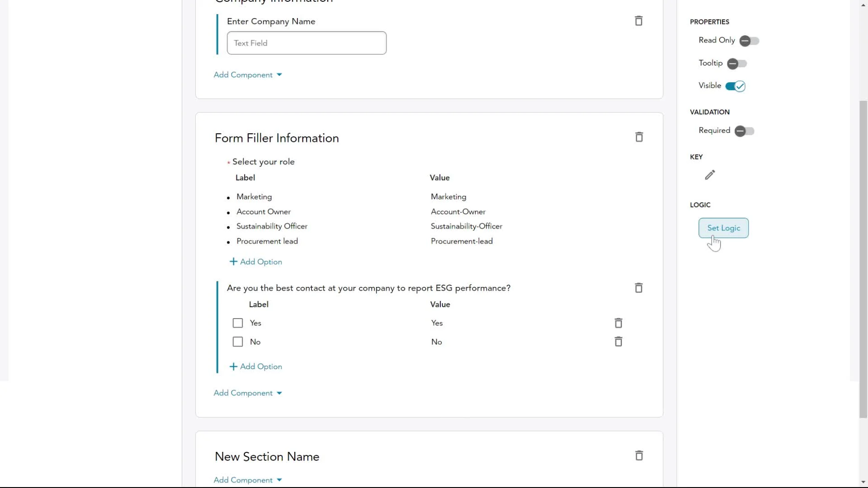Check the No checkbox
Screen dimensions: 868x488
click(x=238, y=342)
